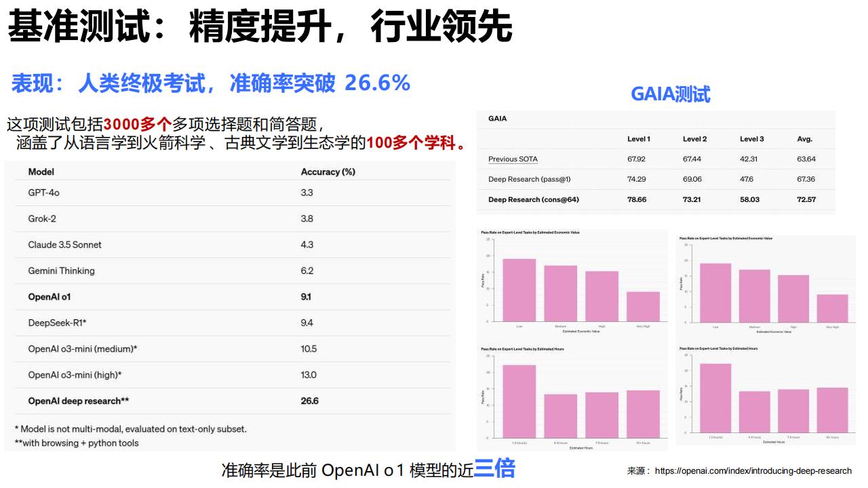Screen dimensions: 868x488
Task: Click the 42.31 cell in GAIA table
Action: point(749,159)
